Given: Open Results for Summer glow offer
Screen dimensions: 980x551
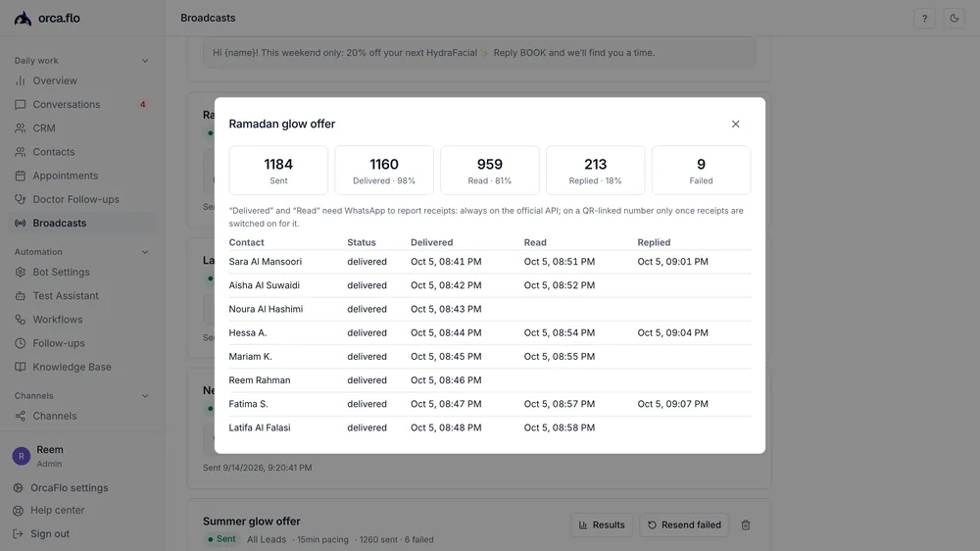Looking at the screenshot, I should pos(602,525).
